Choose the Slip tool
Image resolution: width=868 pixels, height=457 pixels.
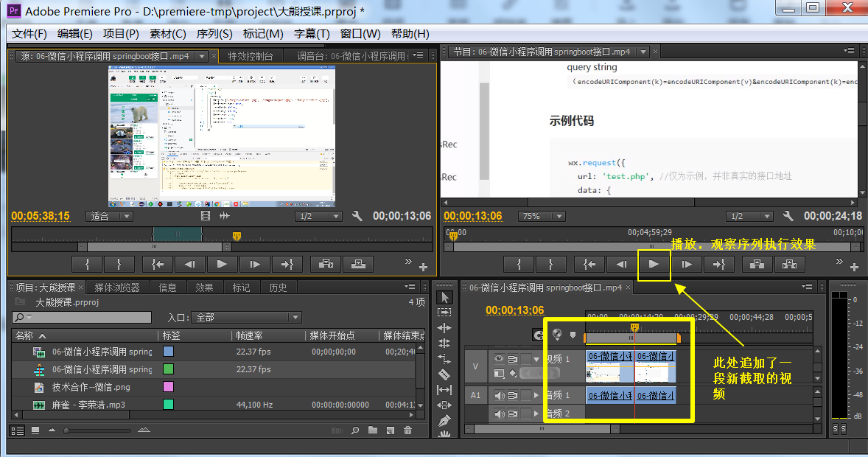(x=444, y=390)
